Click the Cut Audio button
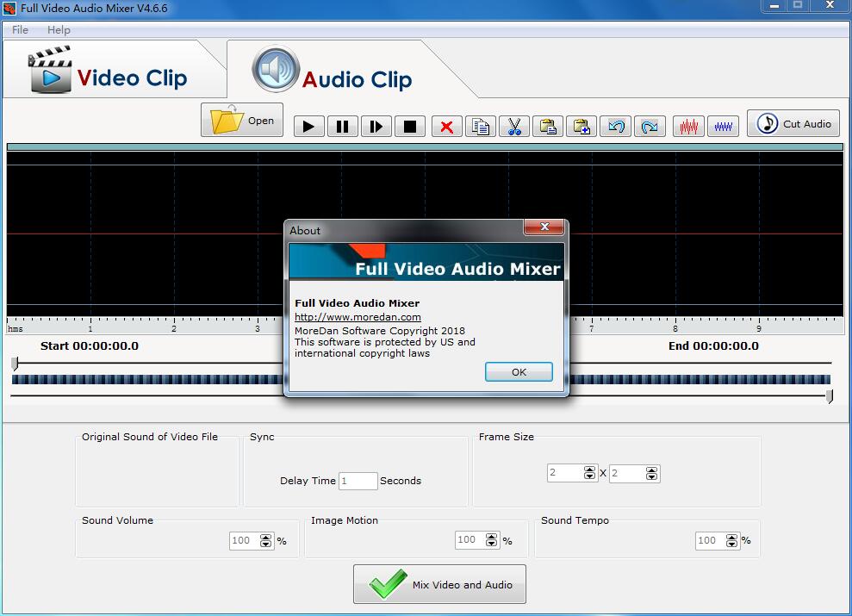Screen dimensions: 852x616 [793, 123]
